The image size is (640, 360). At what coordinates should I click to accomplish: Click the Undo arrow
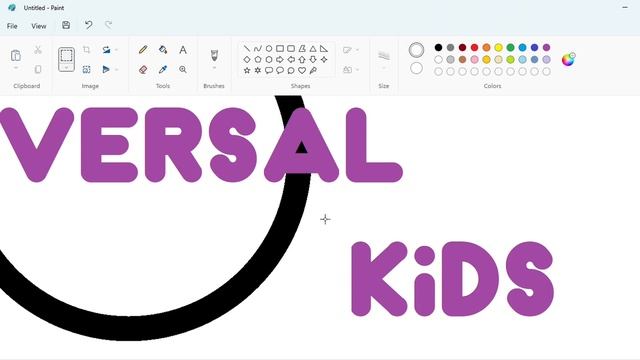88,25
